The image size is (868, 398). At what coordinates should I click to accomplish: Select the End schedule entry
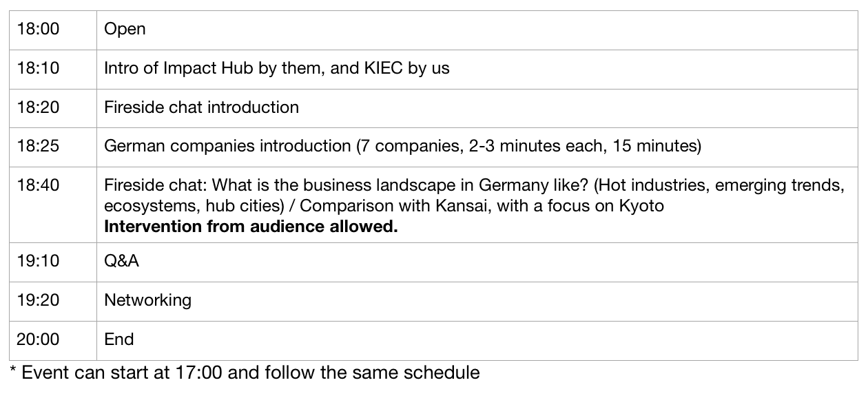coord(118,339)
